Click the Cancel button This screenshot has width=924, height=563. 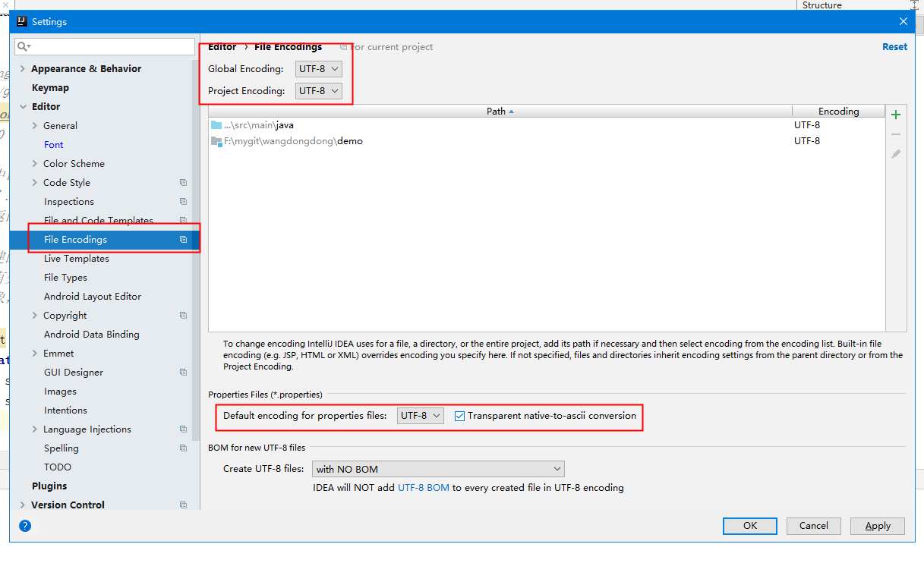point(814,526)
